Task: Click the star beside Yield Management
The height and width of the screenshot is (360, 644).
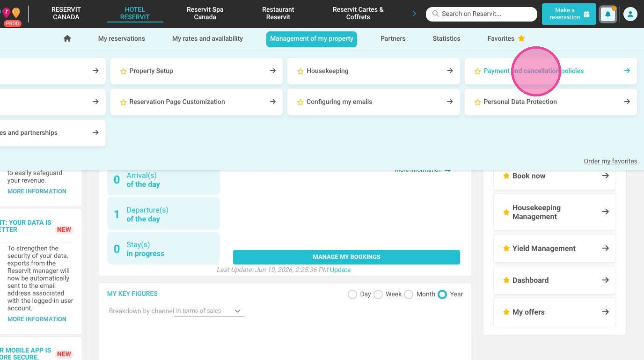Action: 506,249
